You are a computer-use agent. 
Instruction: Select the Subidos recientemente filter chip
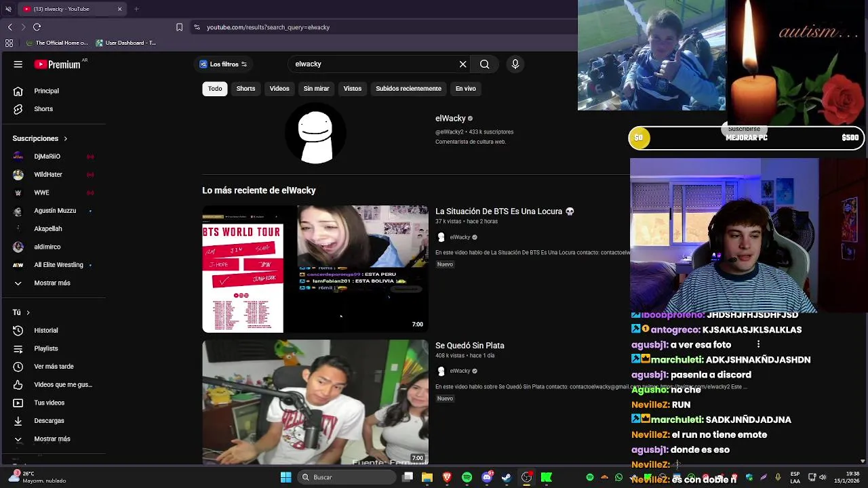(x=408, y=89)
